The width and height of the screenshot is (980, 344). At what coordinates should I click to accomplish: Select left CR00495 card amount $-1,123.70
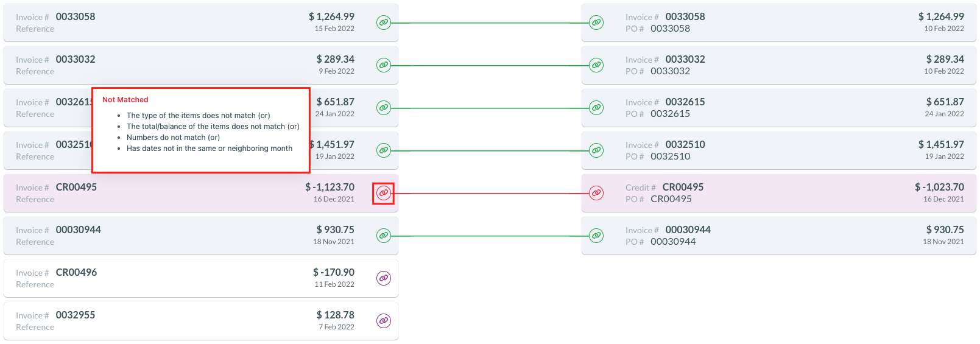(x=330, y=187)
